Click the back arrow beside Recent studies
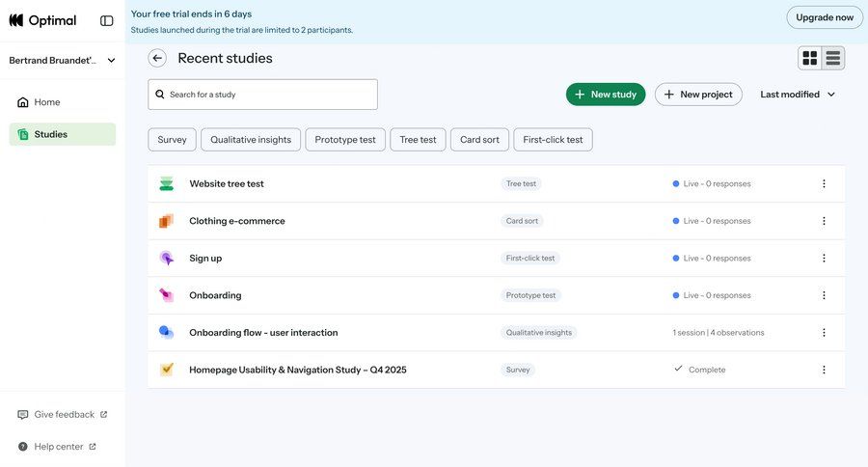Viewport: 868px width, 467px height. [x=157, y=58]
